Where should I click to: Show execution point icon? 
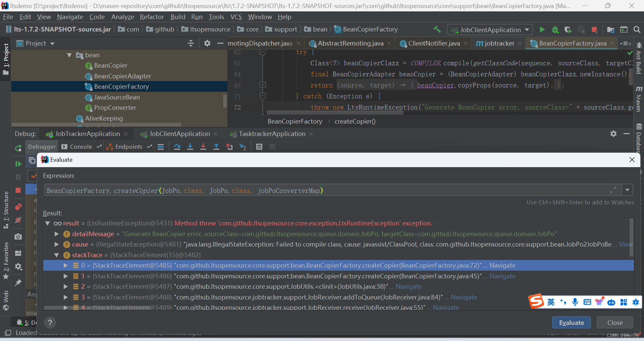[x=161, y=147]
